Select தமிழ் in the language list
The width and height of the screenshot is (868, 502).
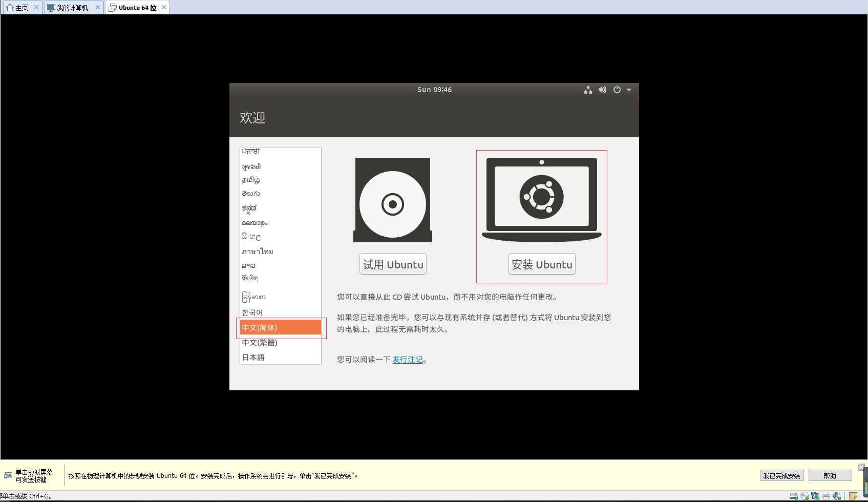(281, 180)
